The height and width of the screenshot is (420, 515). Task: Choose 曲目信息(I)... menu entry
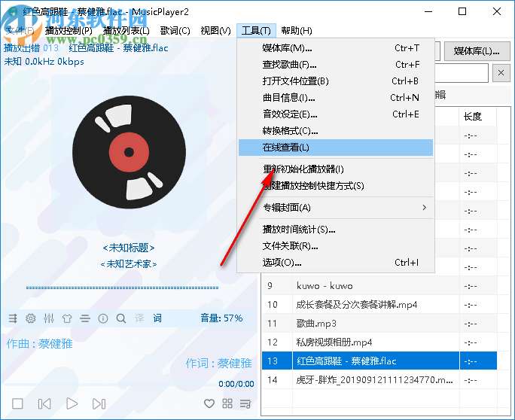[336, 98]
